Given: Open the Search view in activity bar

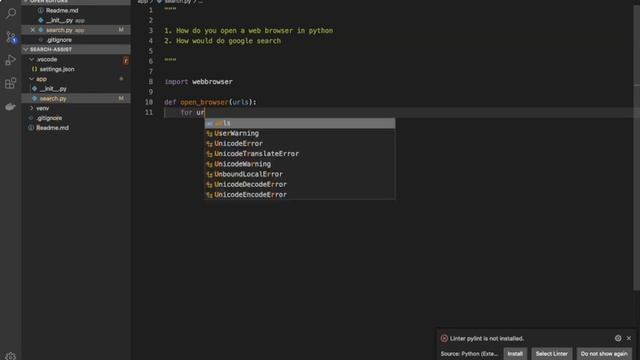Looking at the screenshot, I should [11, 13].
